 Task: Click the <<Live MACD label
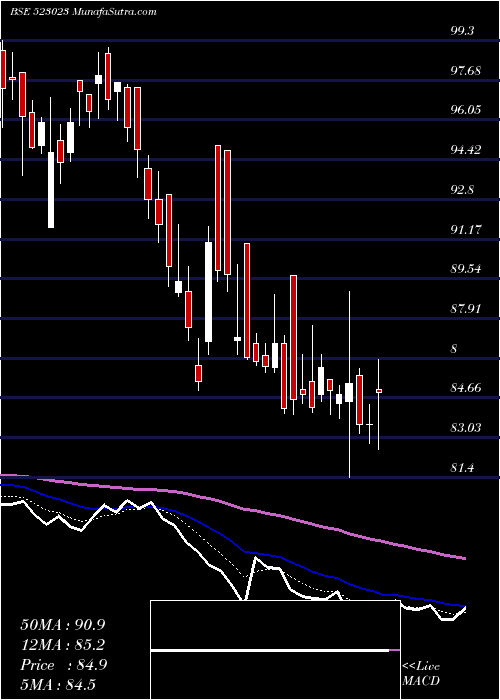421,674
